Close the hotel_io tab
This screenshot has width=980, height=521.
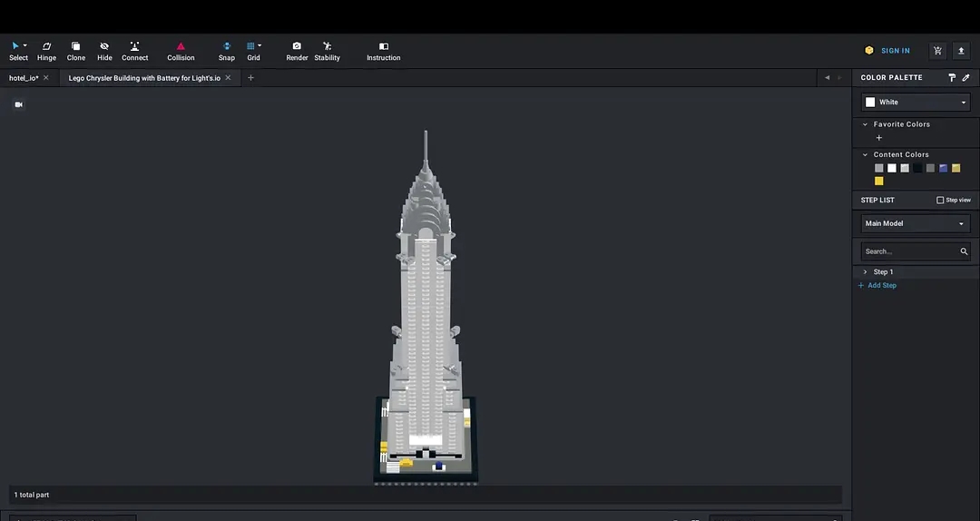pos(45,77)
